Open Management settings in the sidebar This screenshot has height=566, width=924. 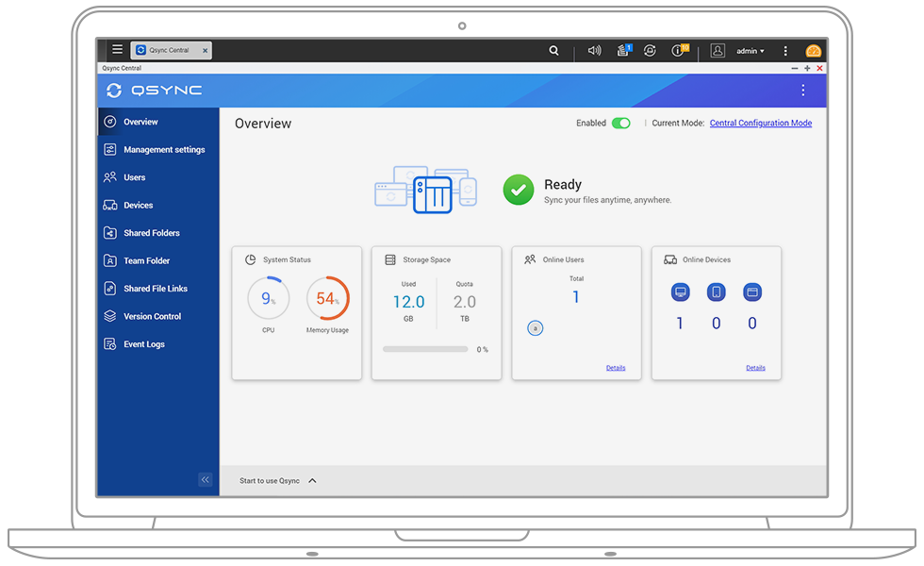[160, 149]
